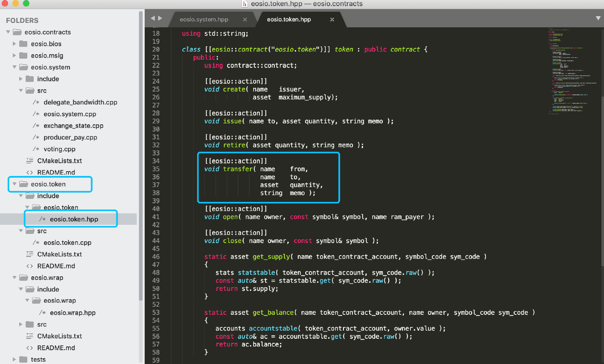Select the eosio.token.hpp tab
Screen dimensions: 604x364
click(289, 20)
